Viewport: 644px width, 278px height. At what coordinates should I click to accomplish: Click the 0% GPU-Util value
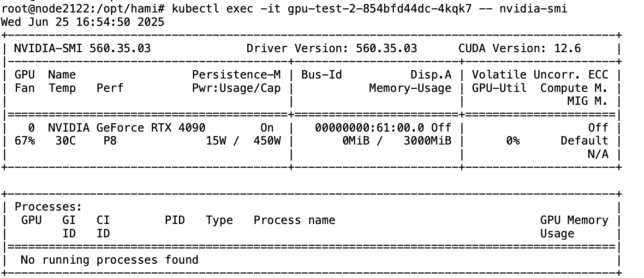click(x=513, y=141)
